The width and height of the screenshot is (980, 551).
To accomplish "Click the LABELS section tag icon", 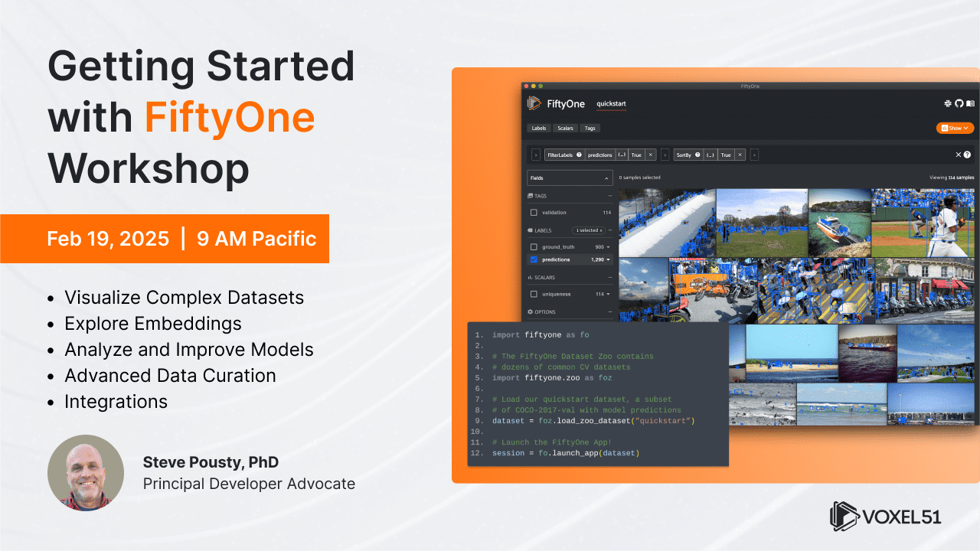I will (x=531, y=230).
